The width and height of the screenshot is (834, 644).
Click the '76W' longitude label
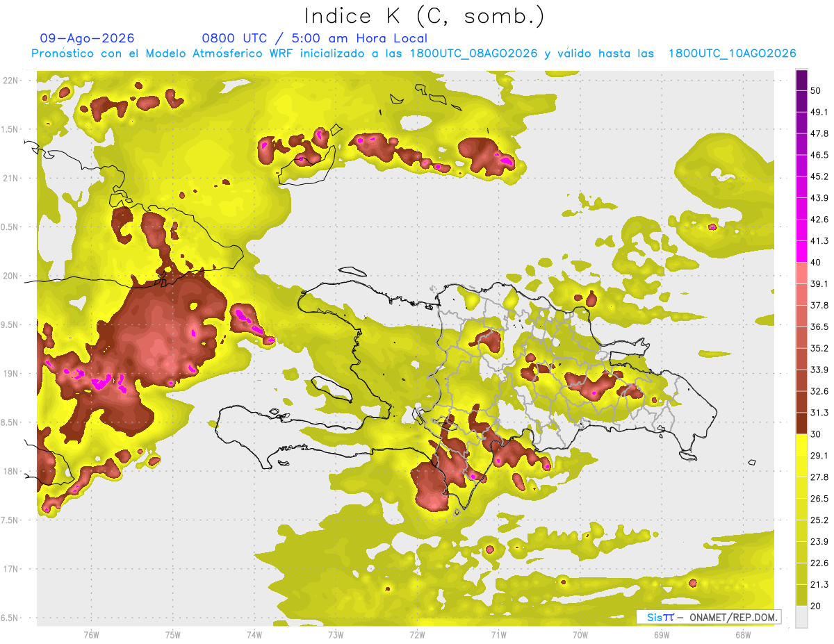[91, 634]
